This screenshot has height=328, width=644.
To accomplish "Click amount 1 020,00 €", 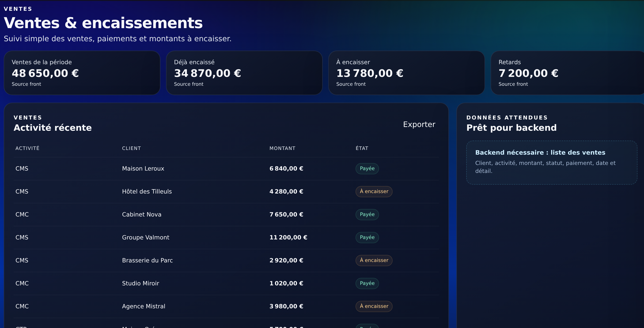I will tap(286, 283).
